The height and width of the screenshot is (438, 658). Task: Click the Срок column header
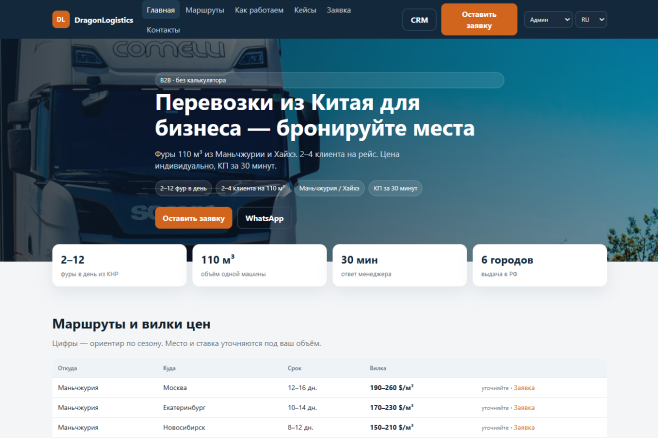click(x=295, y=368)
